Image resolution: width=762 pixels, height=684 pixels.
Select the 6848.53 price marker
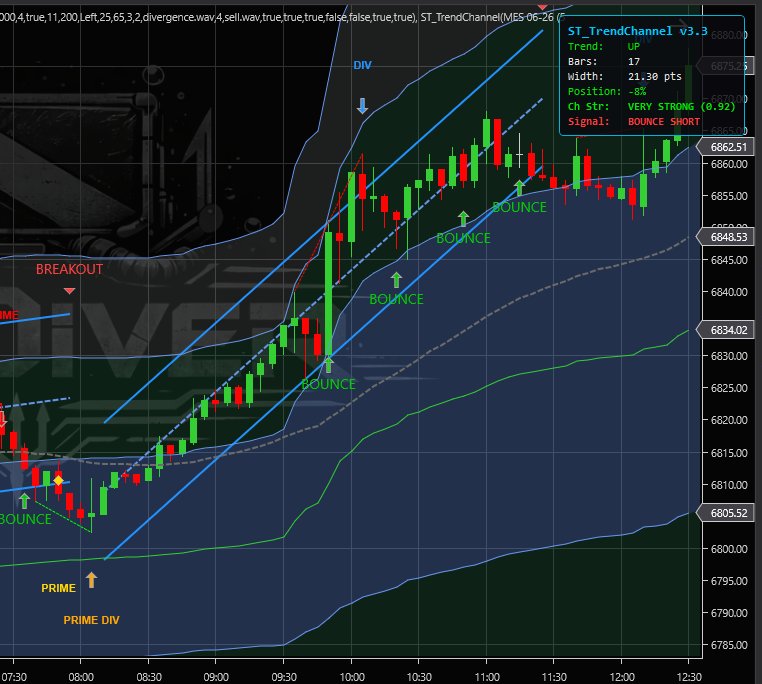(725, 237)
